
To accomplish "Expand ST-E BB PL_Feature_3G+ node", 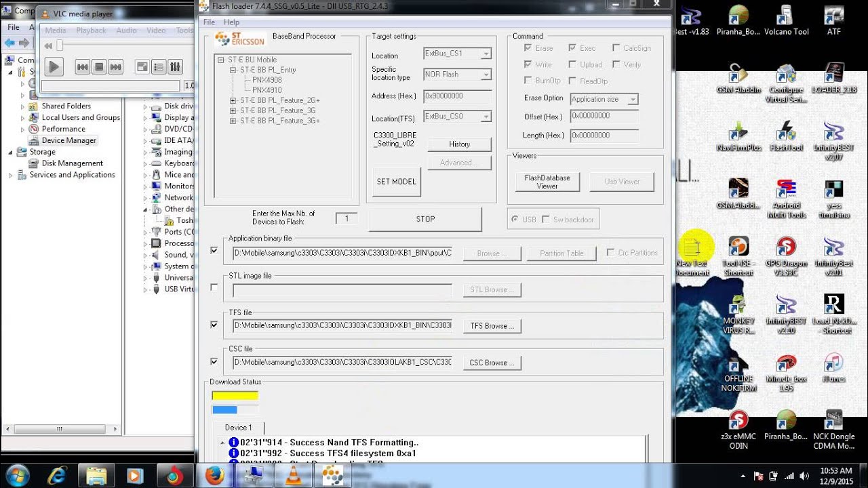I will click(x=233, y=121).
